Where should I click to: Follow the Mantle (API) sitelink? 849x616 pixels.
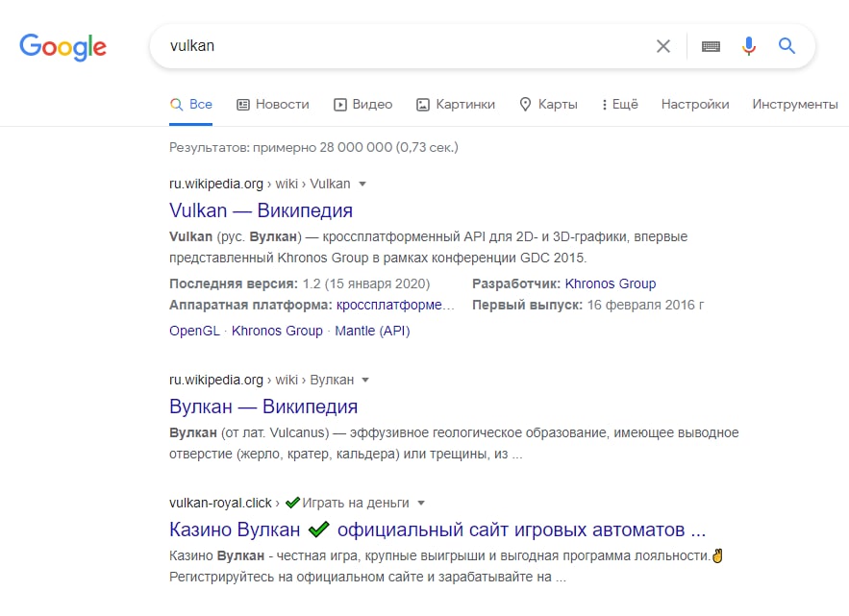(372, 331)
